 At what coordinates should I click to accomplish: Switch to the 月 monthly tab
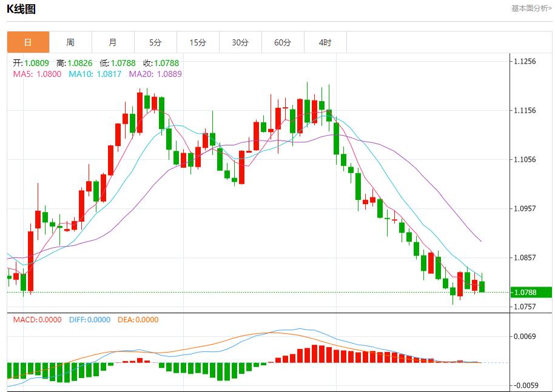(x=113, y=42)
